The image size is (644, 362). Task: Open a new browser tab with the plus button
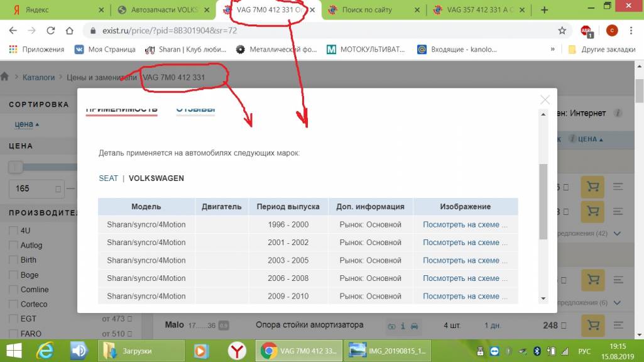[x=544, y=10]
